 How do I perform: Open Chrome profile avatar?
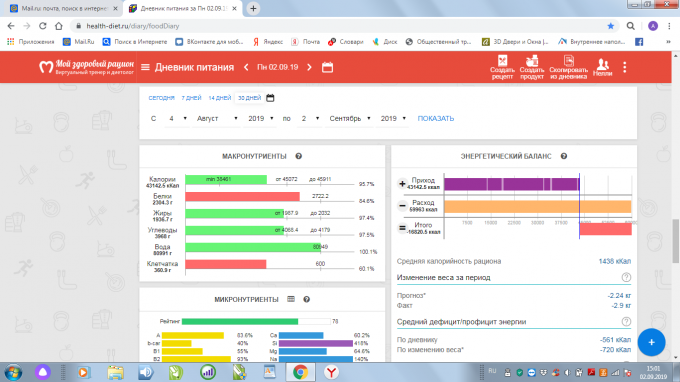point(653,26)
